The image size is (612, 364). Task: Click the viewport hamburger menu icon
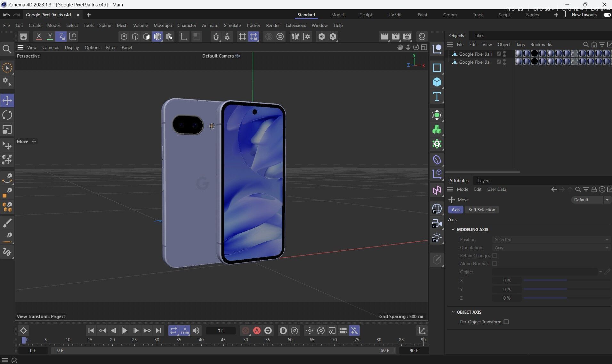[x=20, y=47]
